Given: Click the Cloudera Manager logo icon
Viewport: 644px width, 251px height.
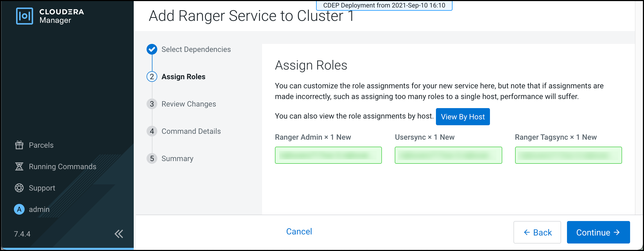Looking at the screenshot, I should point(25,16).
